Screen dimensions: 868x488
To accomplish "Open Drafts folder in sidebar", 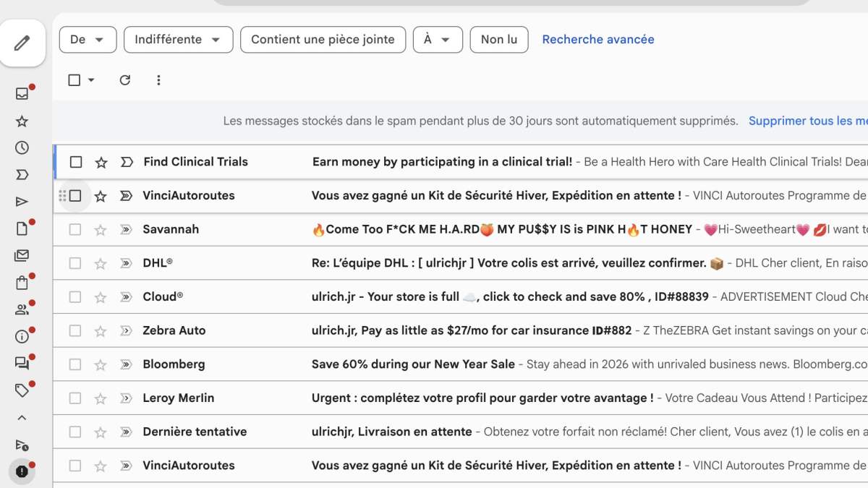I will tap(22, 228).
